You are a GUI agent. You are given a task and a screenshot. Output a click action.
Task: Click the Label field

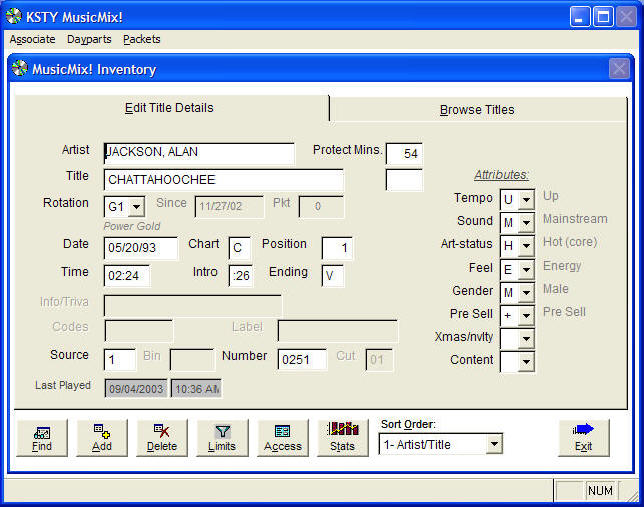click(x=338, y=331)
